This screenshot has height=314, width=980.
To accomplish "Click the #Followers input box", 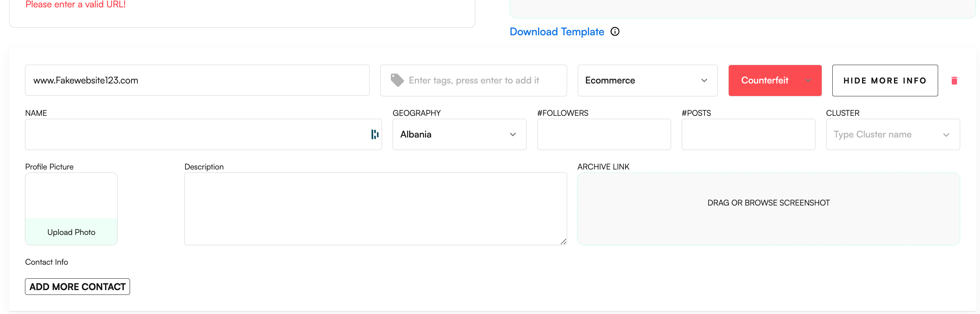I will point(604,134).
